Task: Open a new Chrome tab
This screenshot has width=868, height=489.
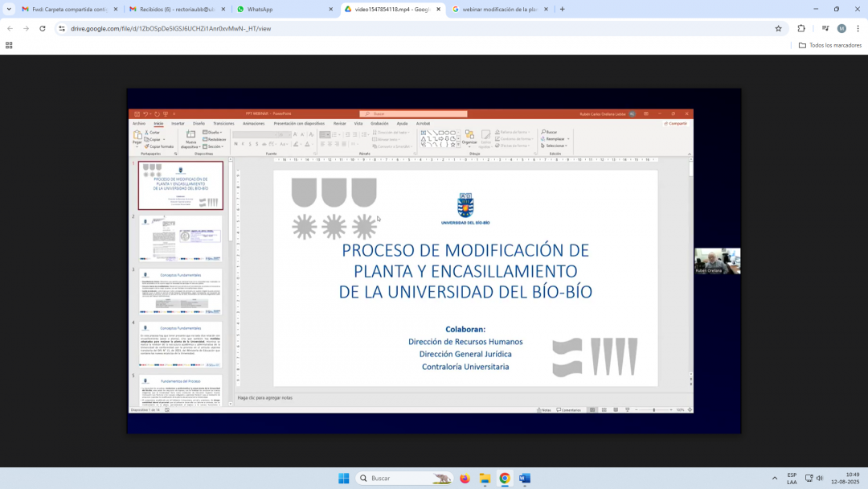Action: coord(562,9)
